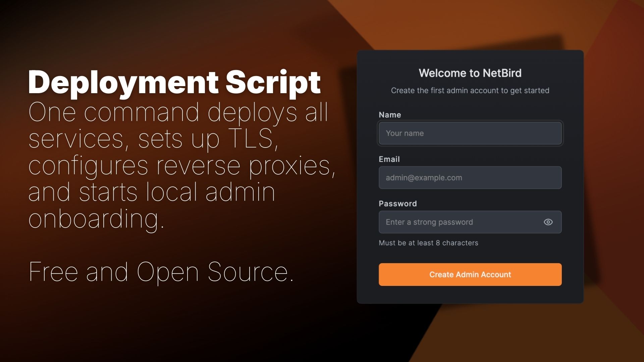Toggle password visibility with the eye icon

(x=548, y=222)
